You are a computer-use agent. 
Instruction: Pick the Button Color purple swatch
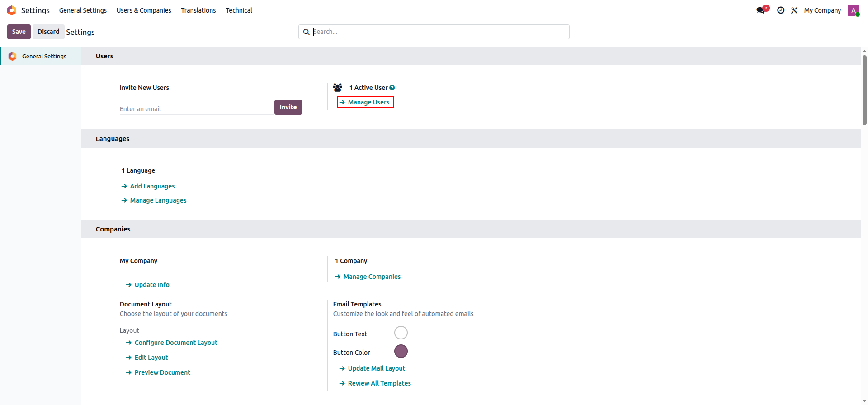[x=401, y=351]
